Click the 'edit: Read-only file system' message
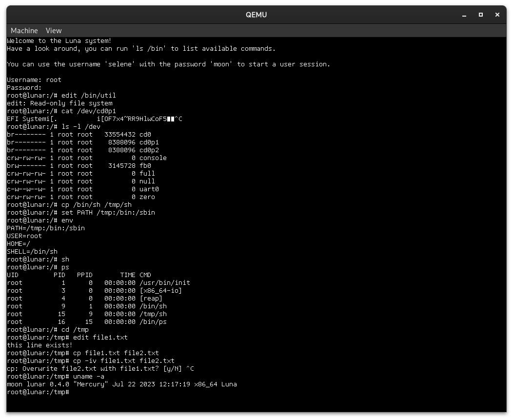513x420 pixels. coord(59,103)
